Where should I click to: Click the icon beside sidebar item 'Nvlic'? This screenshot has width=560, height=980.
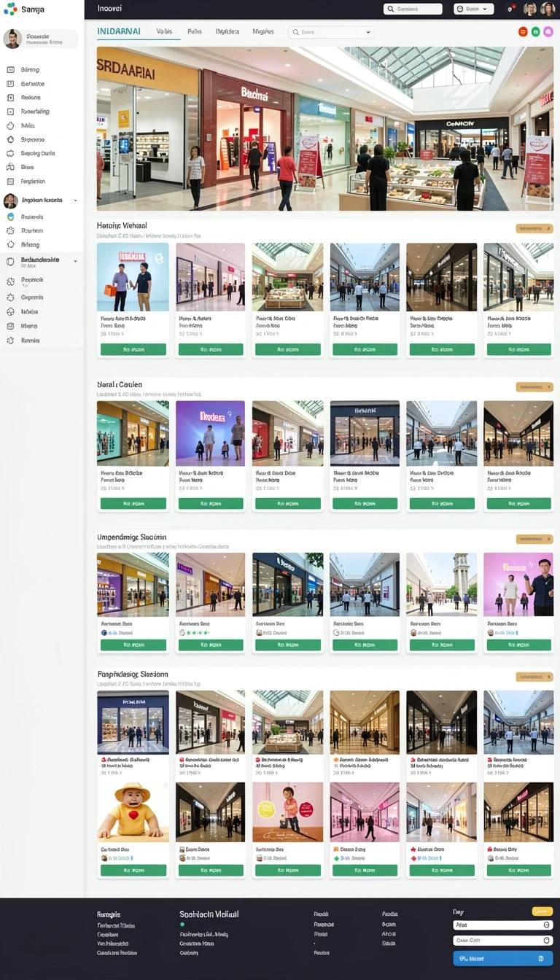click(x=10, y=125)
